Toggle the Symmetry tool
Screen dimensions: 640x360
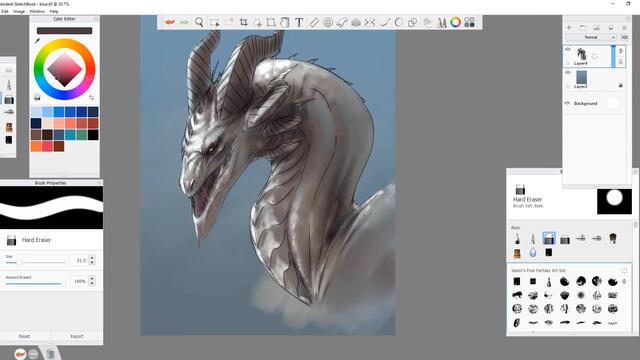pos(370,22)
